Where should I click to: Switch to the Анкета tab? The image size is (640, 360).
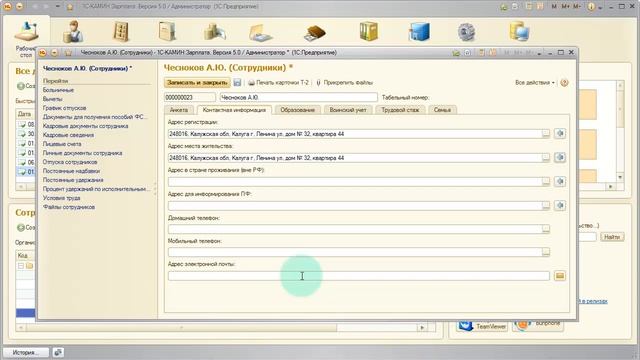pyautogui.click(x=179, y=110)
